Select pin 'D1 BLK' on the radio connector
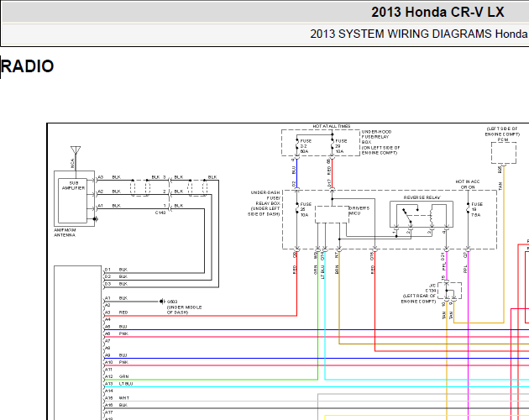The height and width of the screenshot is (420, 529). pos(116,270)
